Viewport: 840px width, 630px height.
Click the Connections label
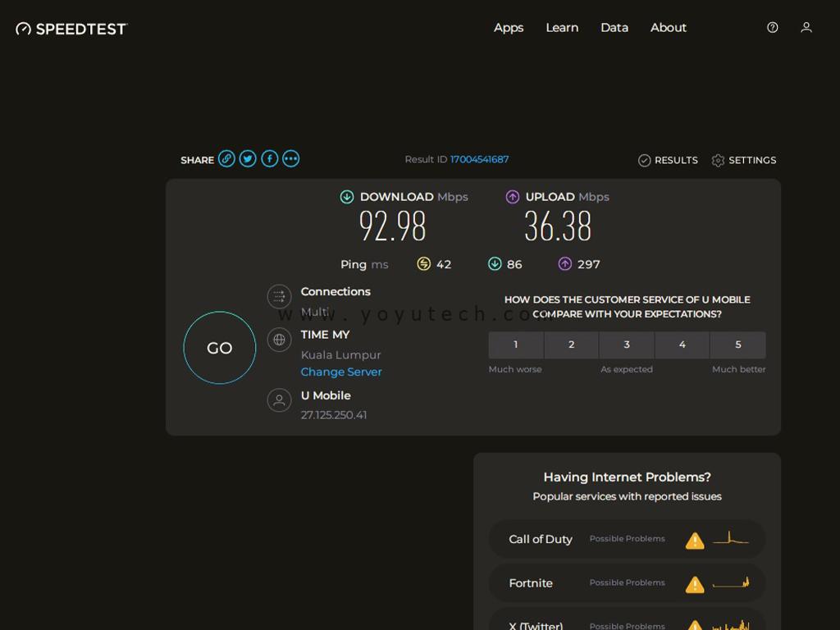[336, 291]
